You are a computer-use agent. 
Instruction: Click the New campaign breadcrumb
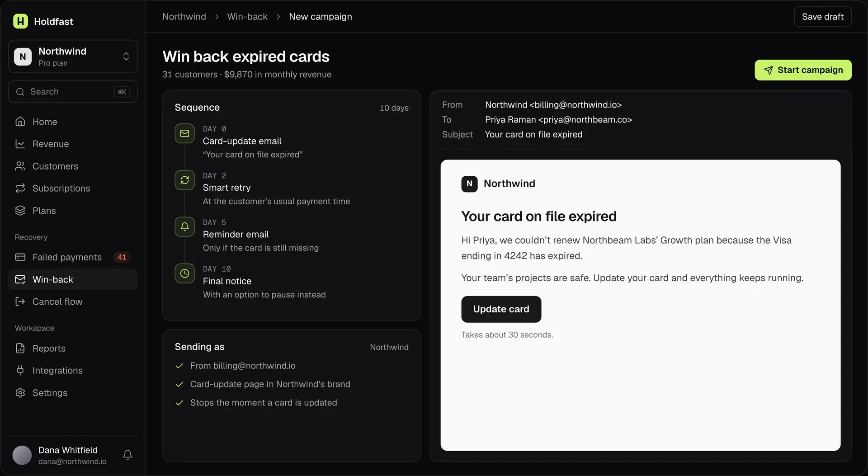click(x=320, y=17)
